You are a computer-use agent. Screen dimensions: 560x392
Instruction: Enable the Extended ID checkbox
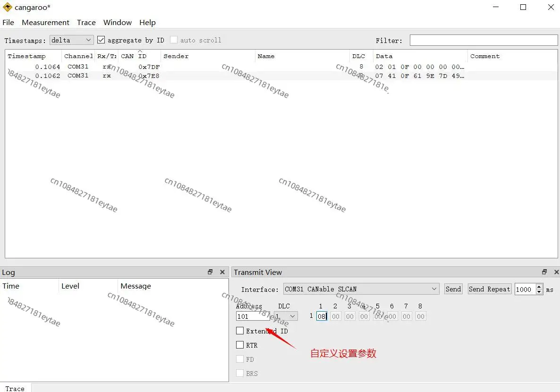[240, 331]
